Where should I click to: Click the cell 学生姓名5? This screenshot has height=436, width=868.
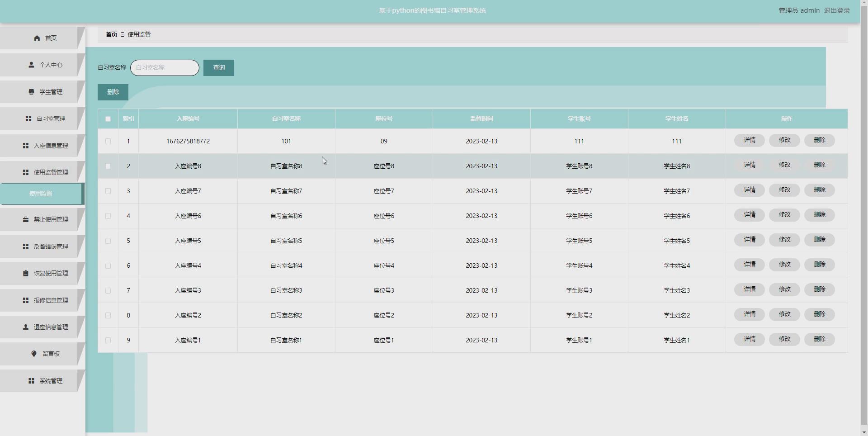(x=677, y=241)
